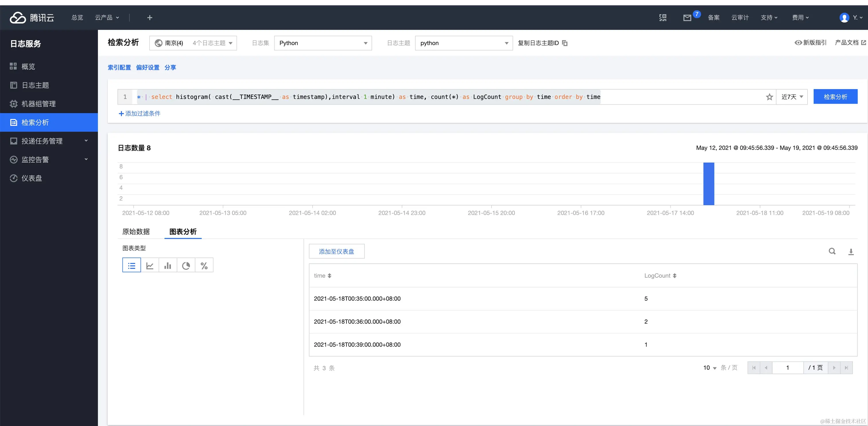Sort the table by LogCount column

pyautogui.click(x=675, y=276)
